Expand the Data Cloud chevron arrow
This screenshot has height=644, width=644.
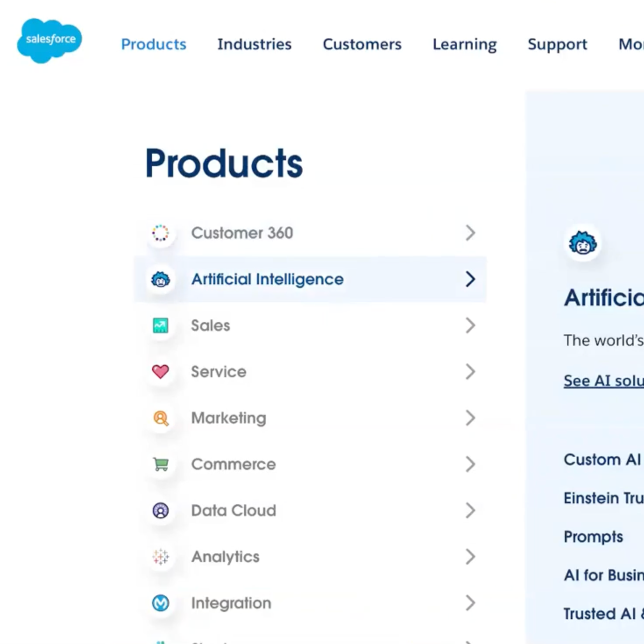click(x=470, y=510)
